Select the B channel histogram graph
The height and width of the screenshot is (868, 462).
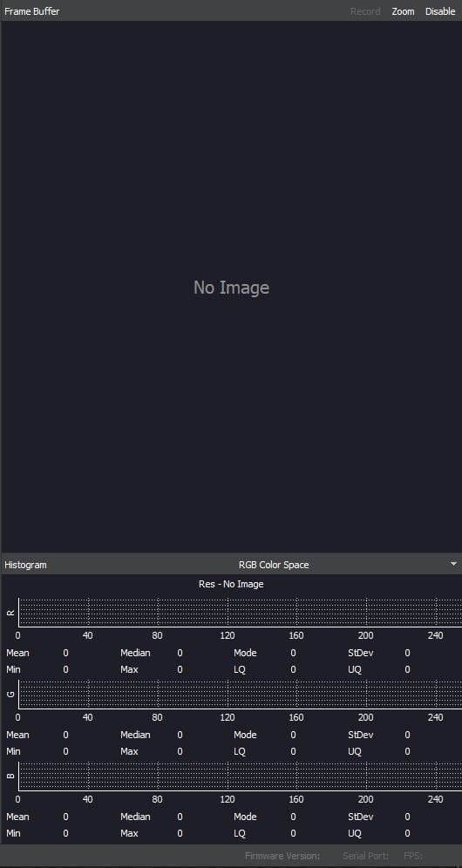click(x=240, y=776)
